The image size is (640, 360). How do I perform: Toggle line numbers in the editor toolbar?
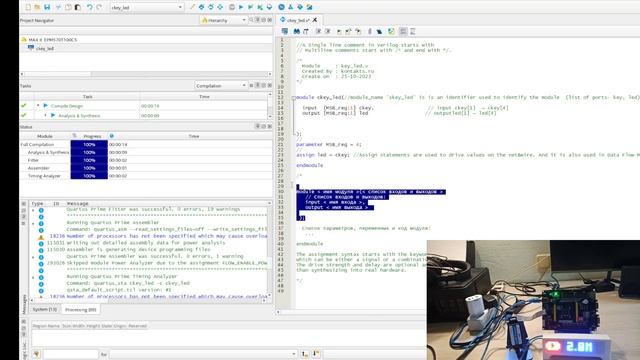point(403,31)
